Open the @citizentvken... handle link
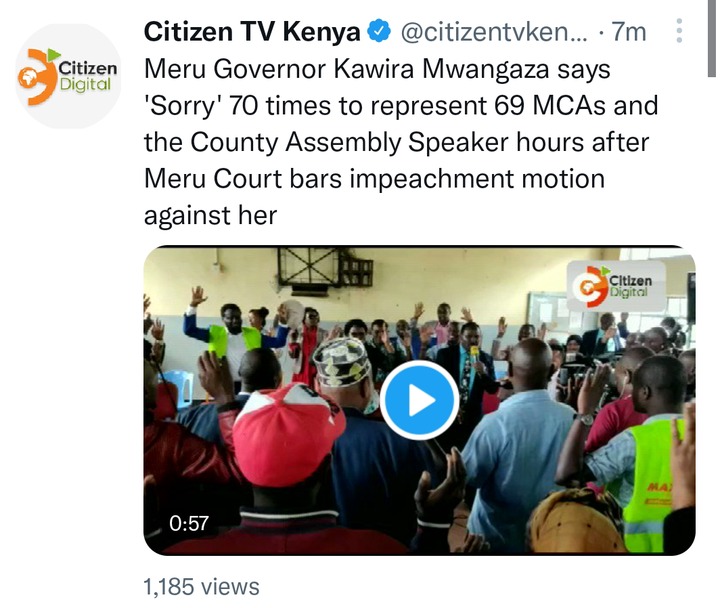Screen dimensions: 720x608 [x=494, y=32]
